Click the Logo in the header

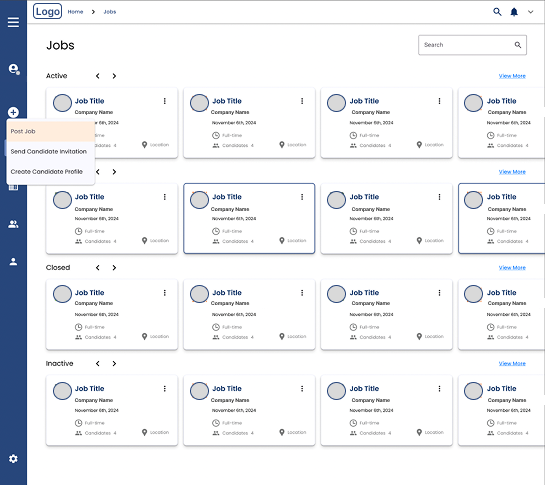47,11
